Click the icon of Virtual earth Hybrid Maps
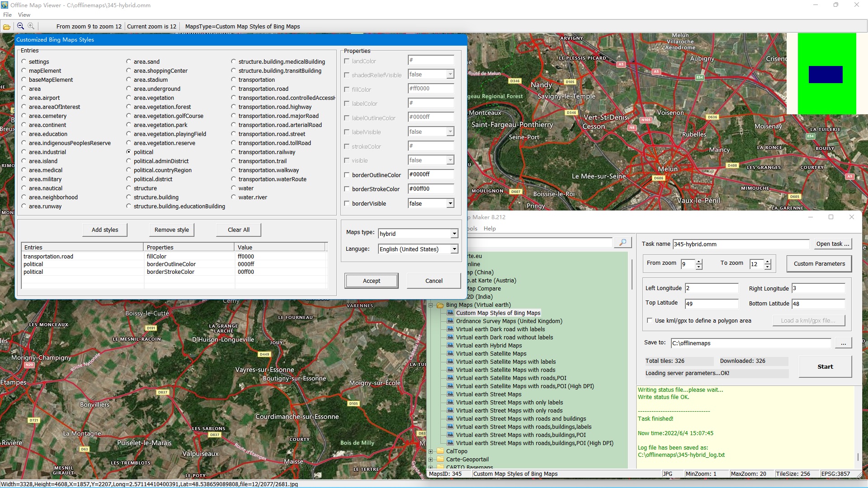 450,345
